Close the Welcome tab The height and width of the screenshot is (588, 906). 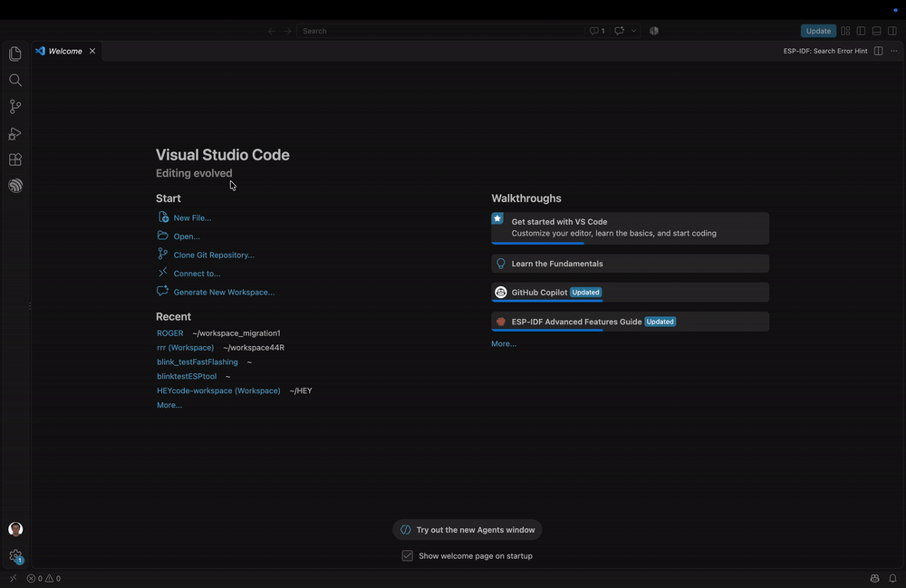coord(92,51)
